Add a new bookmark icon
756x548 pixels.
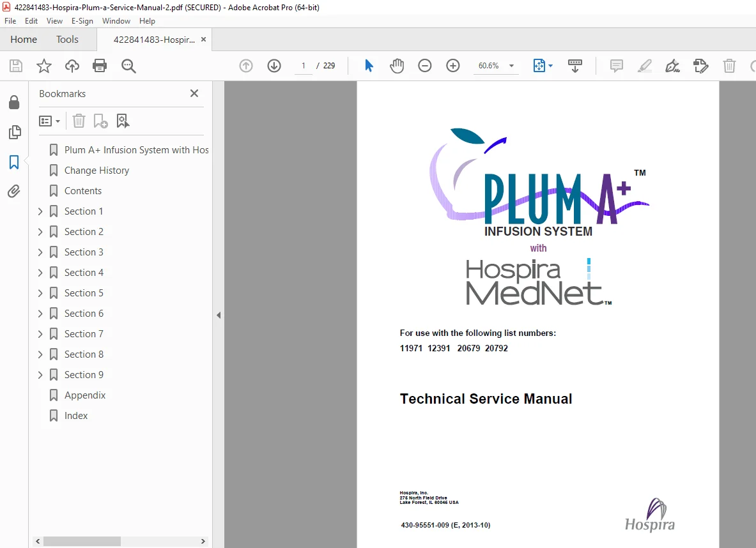coord(100,121)
